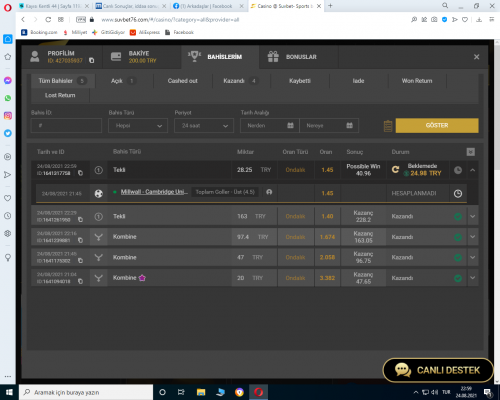Viewport: 500px width, 400px height.
Task: Expand the 97.4 TRY Kombine bet
Action: (473, 237)
